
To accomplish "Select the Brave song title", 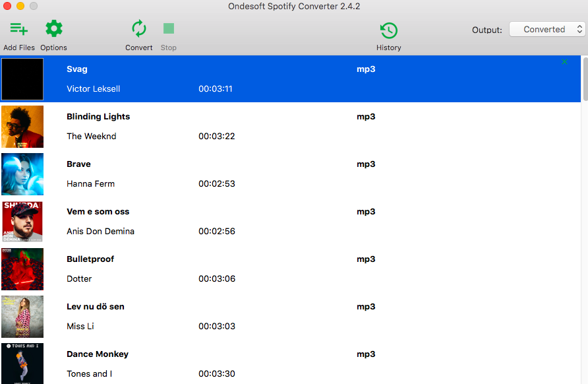I will (x=78, y=164).
